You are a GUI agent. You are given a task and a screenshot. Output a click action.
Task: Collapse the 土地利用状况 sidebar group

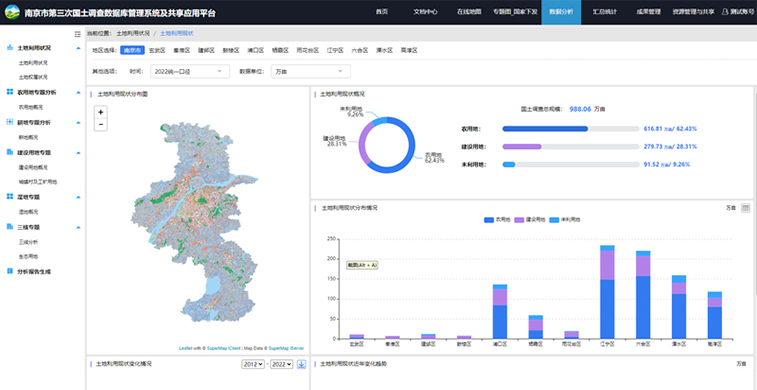click(x=78, y=48)
